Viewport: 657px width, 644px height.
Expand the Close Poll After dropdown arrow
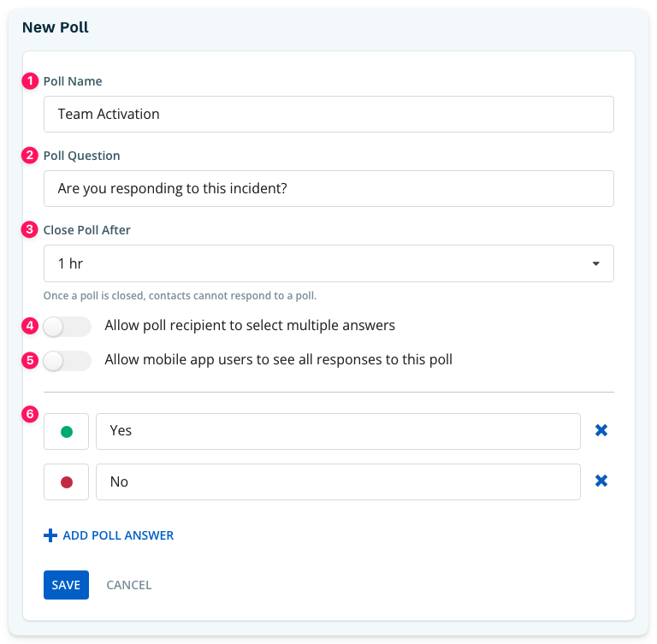click(595, 263)
